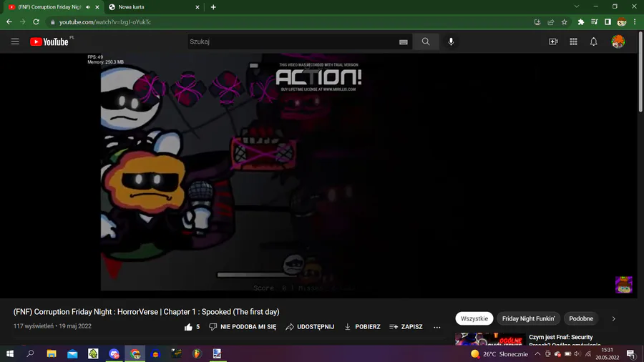Open the Windows notification center
The width and height of the screenshot is (644, 362).
(x=631, y=354)
